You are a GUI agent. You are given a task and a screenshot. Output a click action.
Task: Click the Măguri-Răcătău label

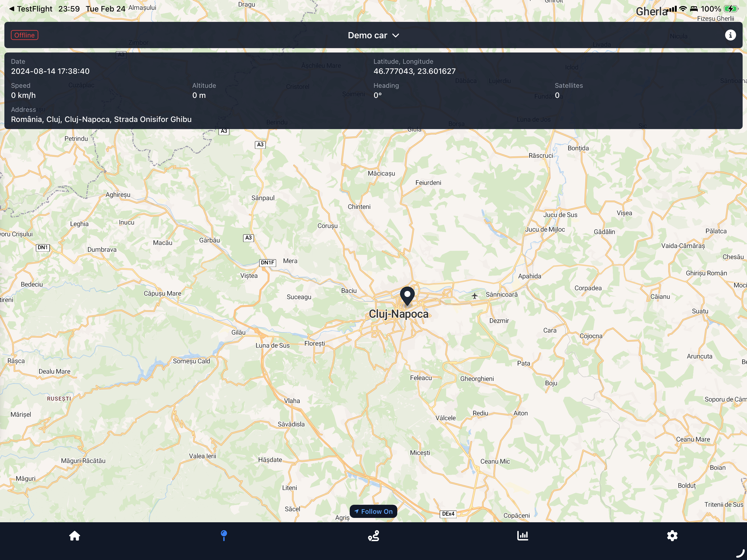click(x=83, y=461)
